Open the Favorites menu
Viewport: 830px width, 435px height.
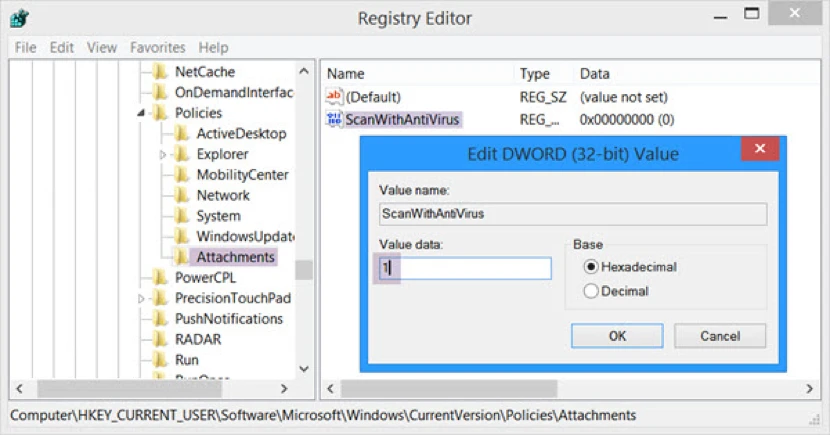158,47
